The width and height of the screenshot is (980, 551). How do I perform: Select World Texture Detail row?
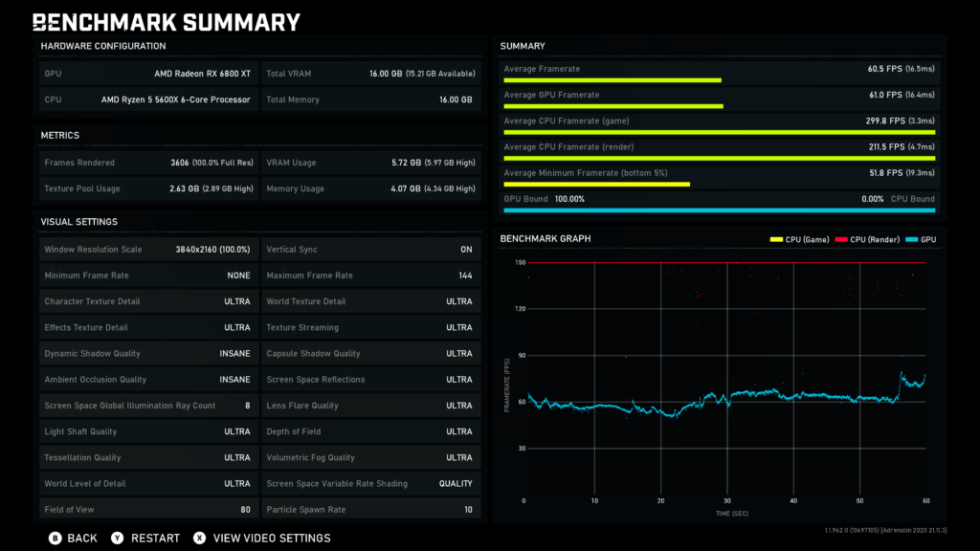(x=371, y=301)
